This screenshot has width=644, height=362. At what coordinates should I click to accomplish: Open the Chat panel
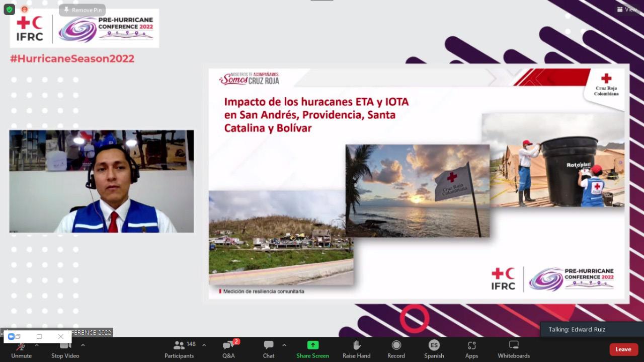coord(269,350)
